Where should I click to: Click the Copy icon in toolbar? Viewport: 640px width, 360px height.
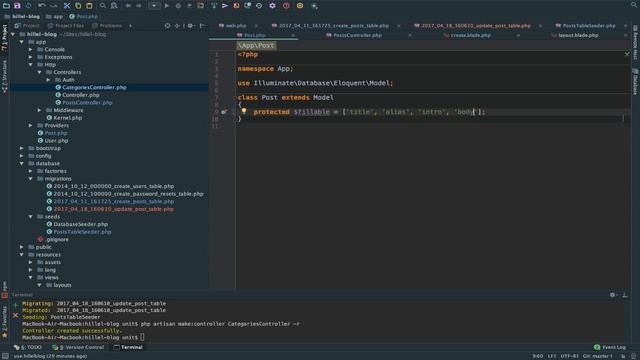(x=78, y=6)
